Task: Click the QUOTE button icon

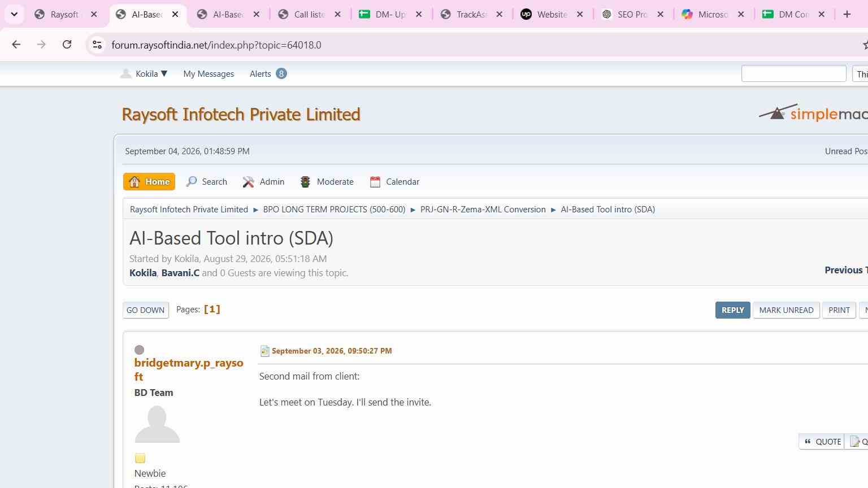Action: (x=808, y=442)
